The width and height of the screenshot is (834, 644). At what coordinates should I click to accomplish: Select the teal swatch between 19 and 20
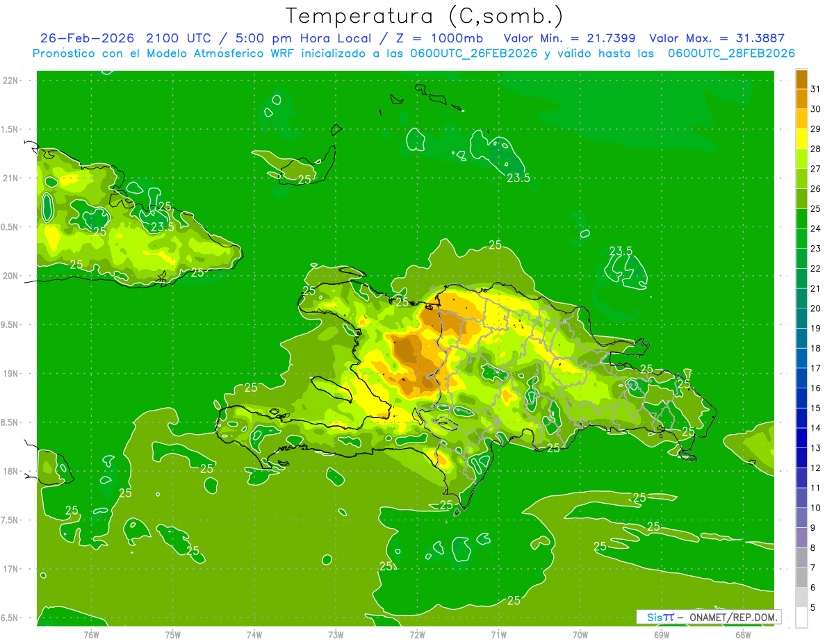tap(801, 318)
